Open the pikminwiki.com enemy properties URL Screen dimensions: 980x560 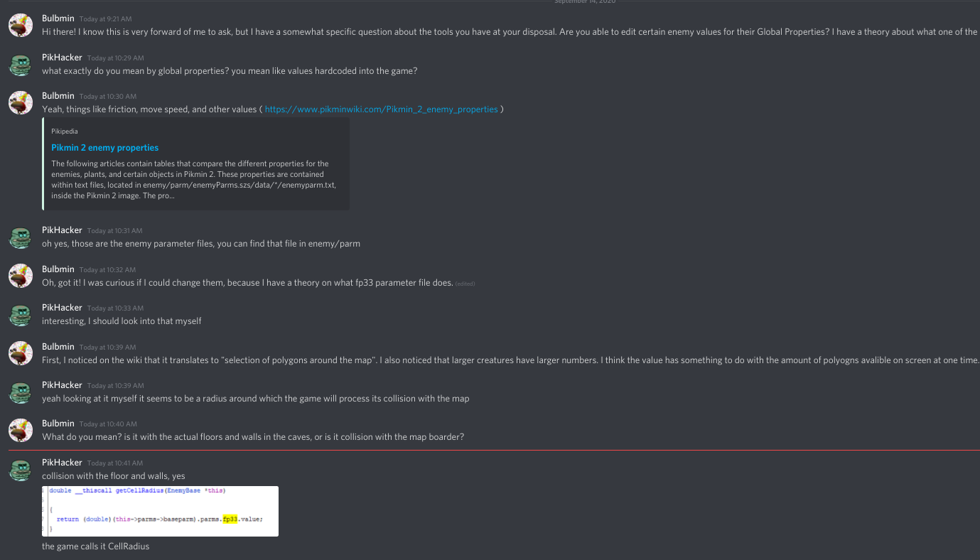click(381, 109)
